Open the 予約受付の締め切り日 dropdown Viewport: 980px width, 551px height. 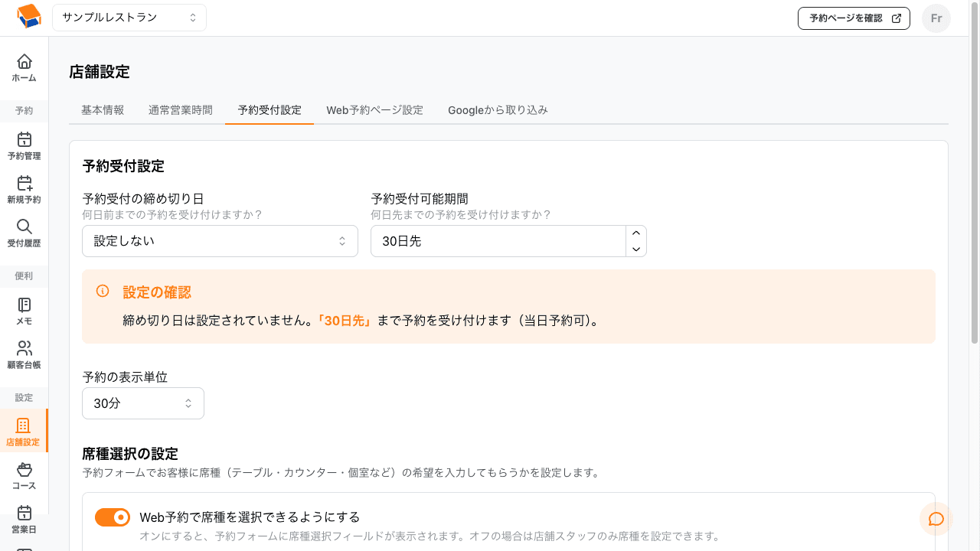220,240
